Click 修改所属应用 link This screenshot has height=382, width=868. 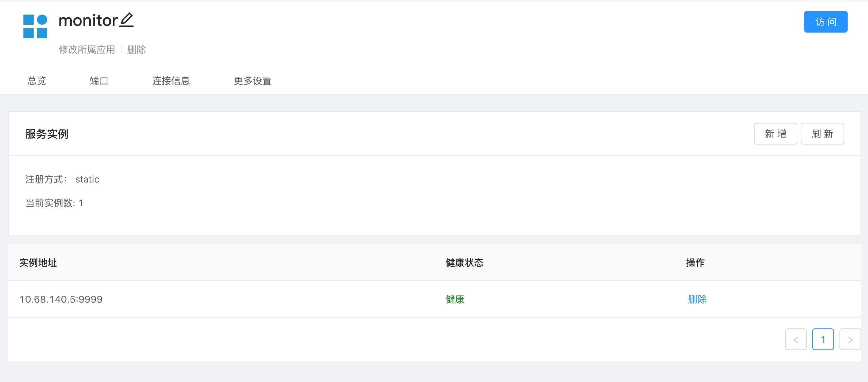click(x=87, y=49)
